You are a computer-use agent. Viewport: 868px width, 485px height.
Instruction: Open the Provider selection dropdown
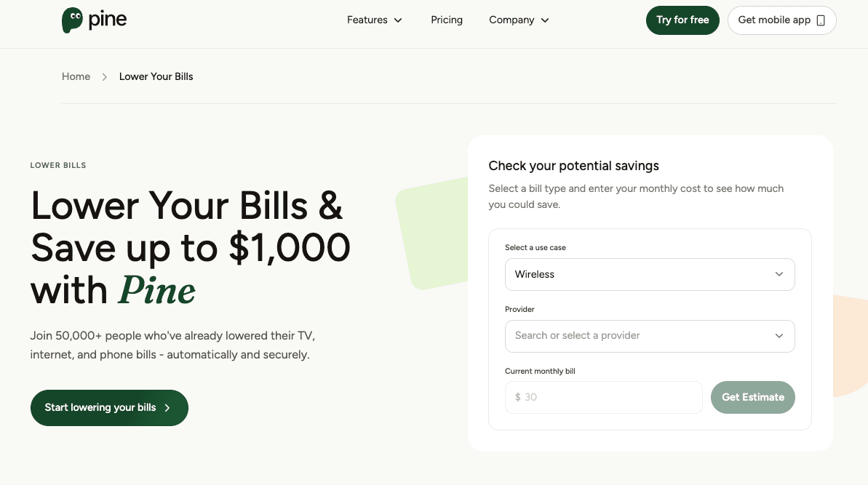650,336
